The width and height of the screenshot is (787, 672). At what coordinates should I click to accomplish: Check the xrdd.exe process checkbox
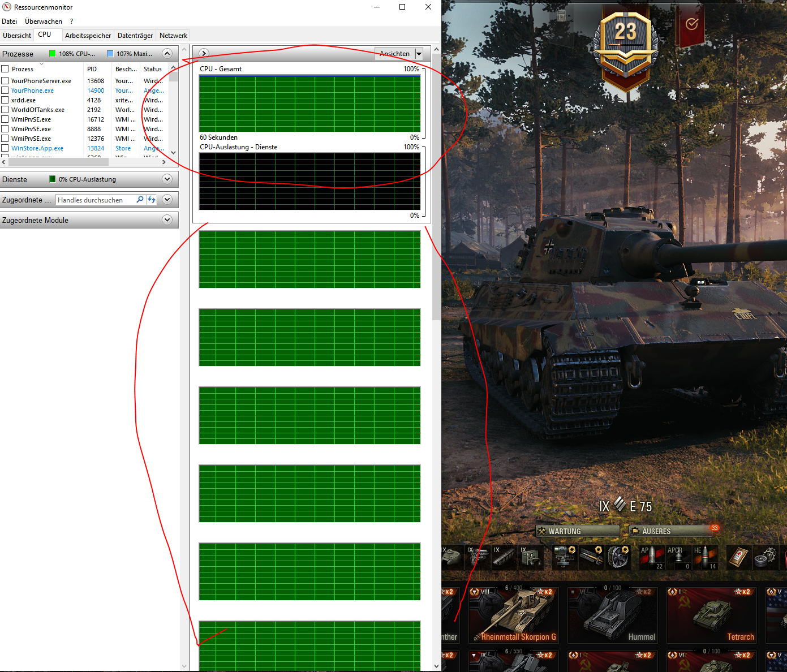pos(5,100)
